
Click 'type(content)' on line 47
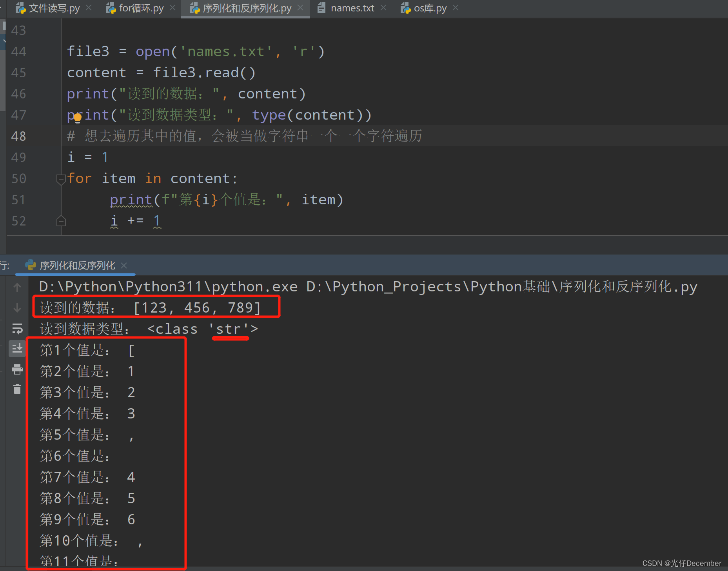click(307, 115)
